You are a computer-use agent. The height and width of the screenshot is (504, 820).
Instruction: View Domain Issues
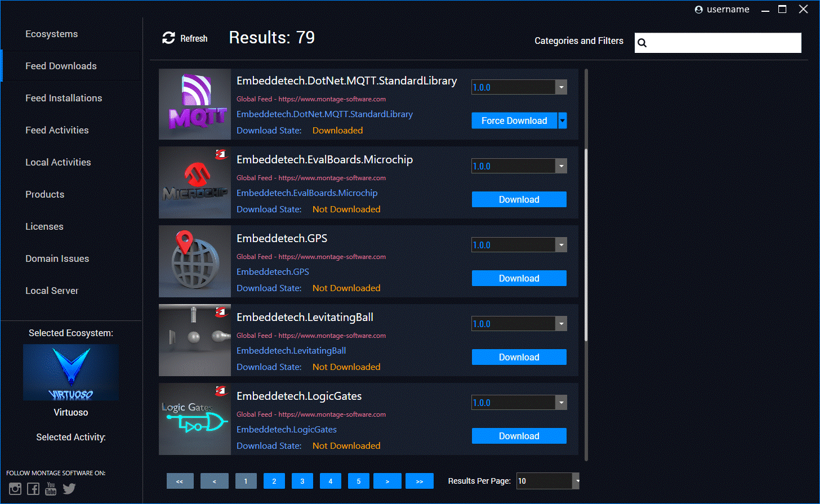click(x=57, y=258)
